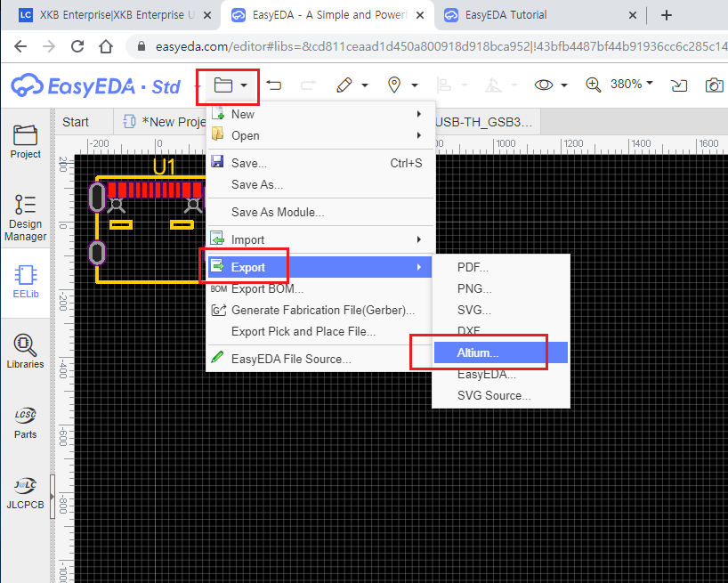Screen dimensions: 728x583
Task: Open the Project panel in sidebar
Action: tap(26, 142)
